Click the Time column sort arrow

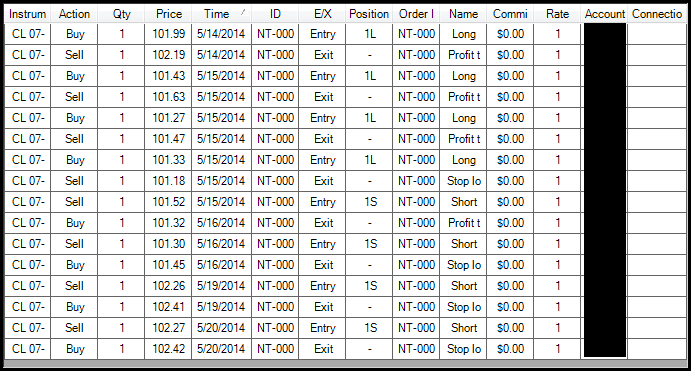tap(243, 13)
